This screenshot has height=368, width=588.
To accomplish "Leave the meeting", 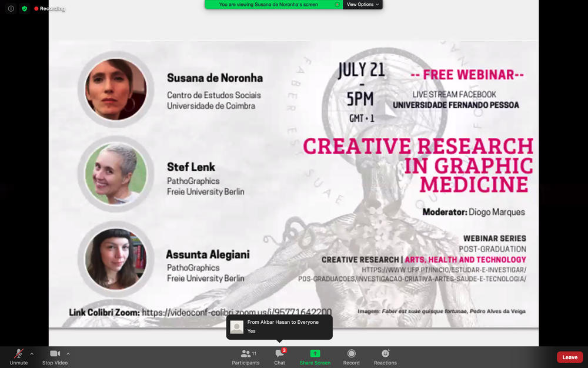I will [x=569, y=357].
